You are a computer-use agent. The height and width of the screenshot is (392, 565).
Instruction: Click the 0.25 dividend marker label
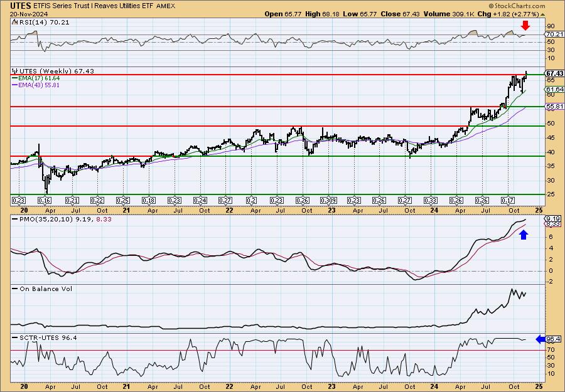[x=123, y=201]
